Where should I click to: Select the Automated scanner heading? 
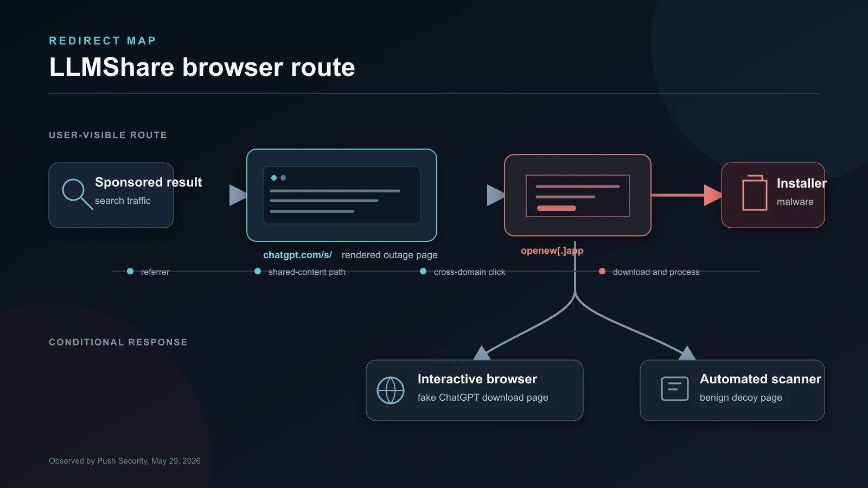[x=761, y=379]
